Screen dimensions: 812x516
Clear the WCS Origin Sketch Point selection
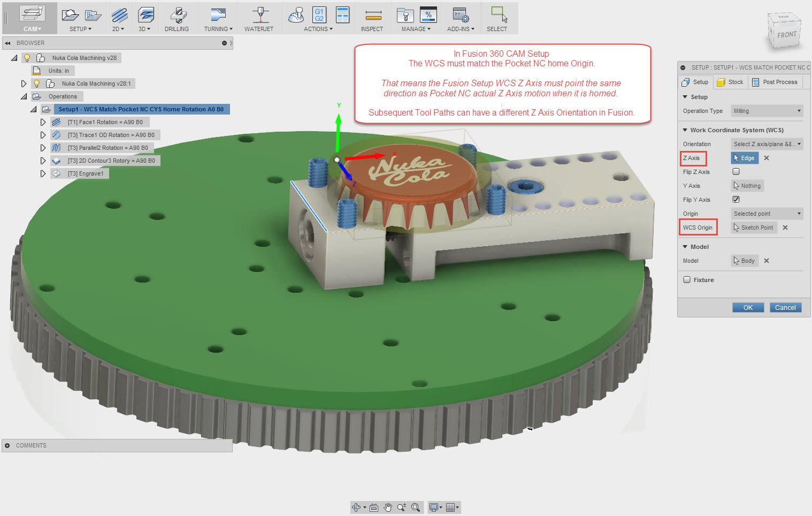[x=785, y=227]
